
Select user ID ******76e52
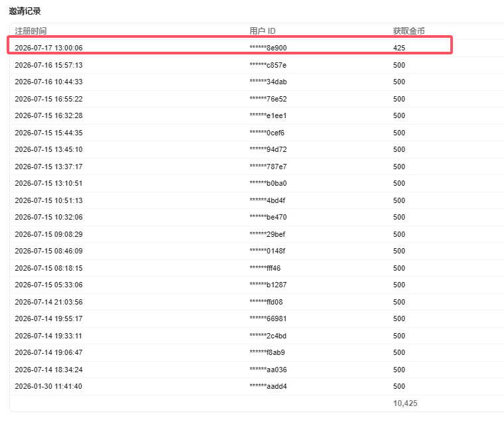(x=268, y=99)
